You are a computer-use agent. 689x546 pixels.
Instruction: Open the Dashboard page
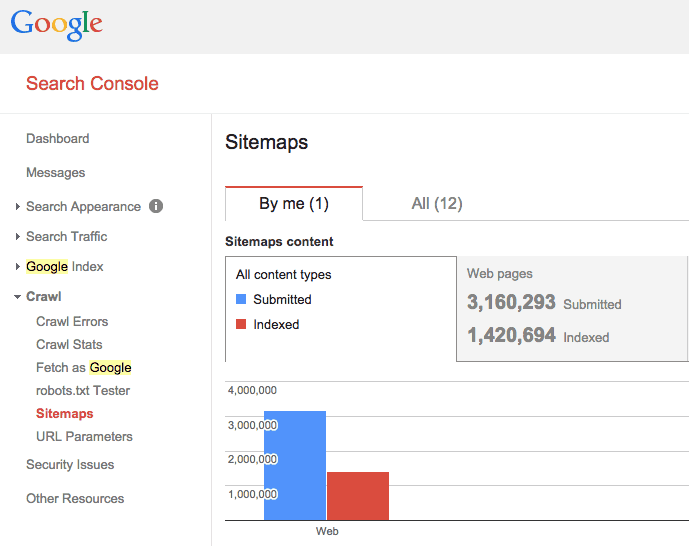pyautogui.click(x=58, y=138)
